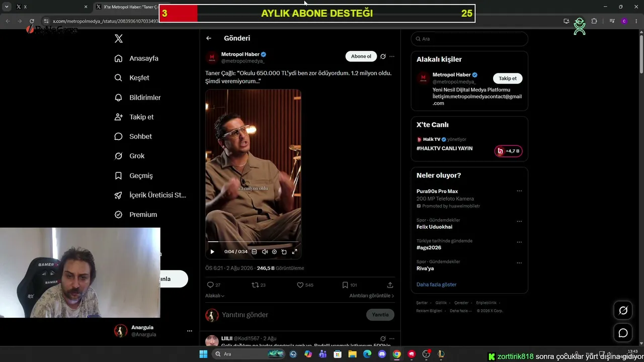The width and height of the screenshot is (644, 362).
Task: Open Microsoft Store from the taskbar
Action: point(338,354)
